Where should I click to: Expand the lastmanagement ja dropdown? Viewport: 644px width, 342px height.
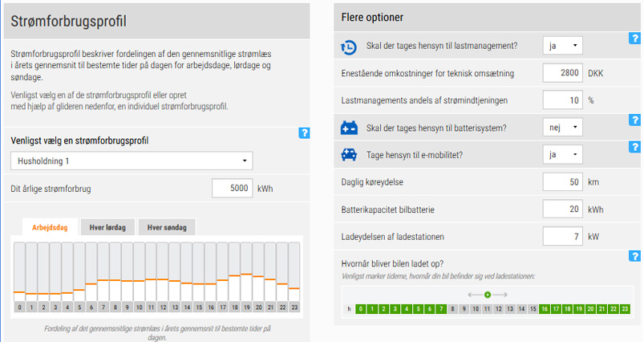[563, 46]
